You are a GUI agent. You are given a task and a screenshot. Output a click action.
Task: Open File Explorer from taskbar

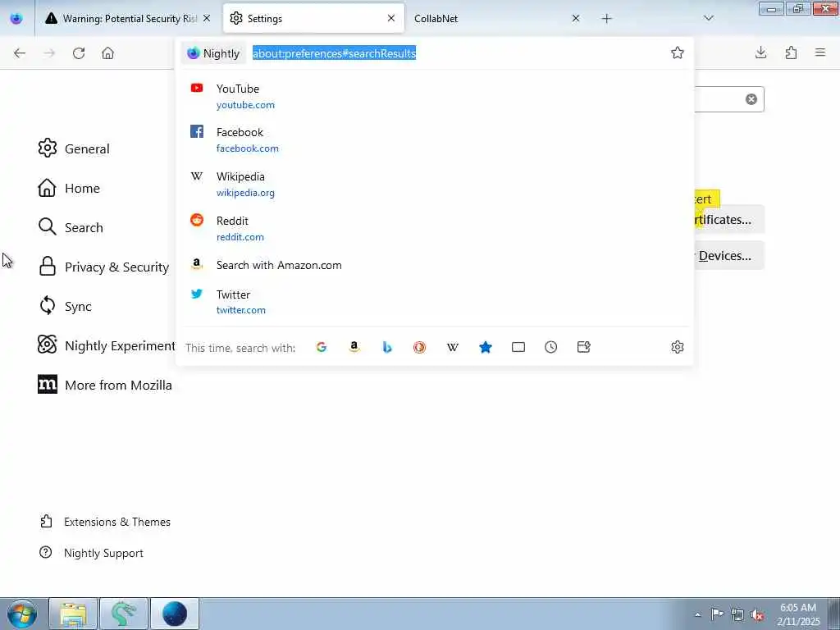click(x=73, y=614)
